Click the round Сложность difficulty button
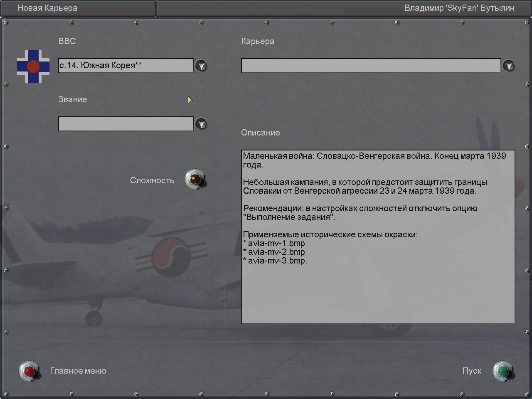Image resolution: width=532 pixels, height=399 pixels. coord(195,179)
